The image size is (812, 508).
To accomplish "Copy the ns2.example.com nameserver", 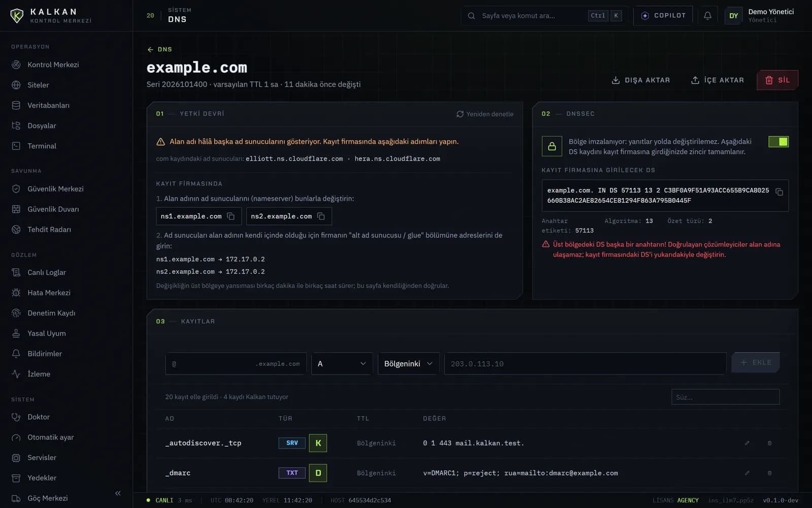I will coord(321,216).
